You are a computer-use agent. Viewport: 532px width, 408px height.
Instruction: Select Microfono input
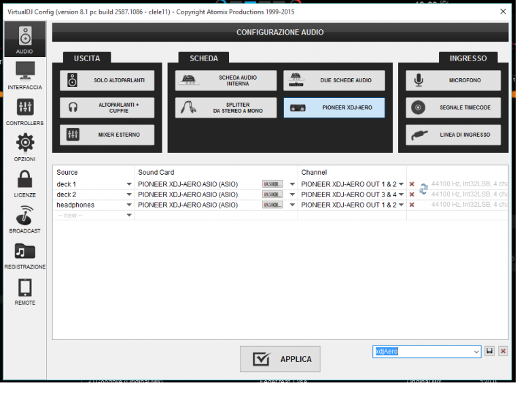point(453,80)
